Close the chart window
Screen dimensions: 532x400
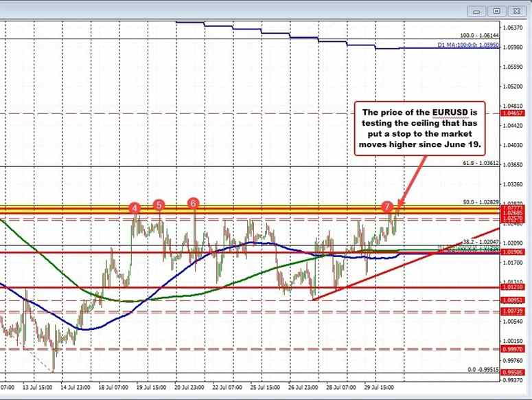click(x=516, y=11)
